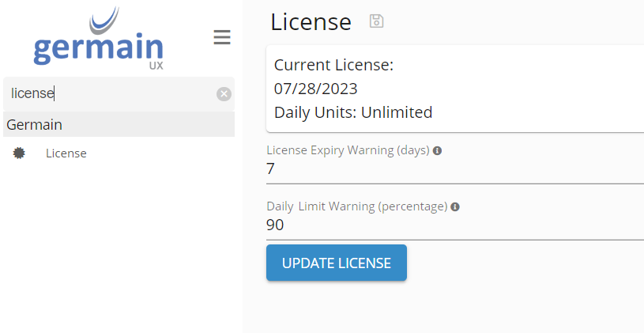Clear the license search text
The width and height of the screenshot is (644, 333).
pos(224,94)
